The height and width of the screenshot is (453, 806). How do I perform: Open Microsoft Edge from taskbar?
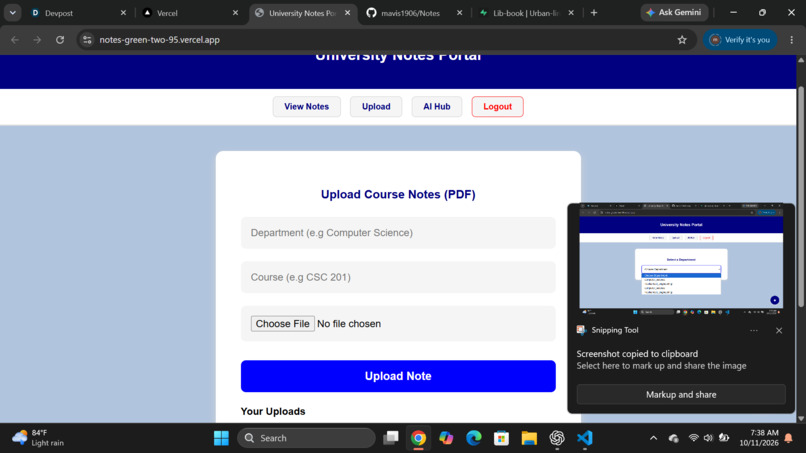[x=474, y=438]
